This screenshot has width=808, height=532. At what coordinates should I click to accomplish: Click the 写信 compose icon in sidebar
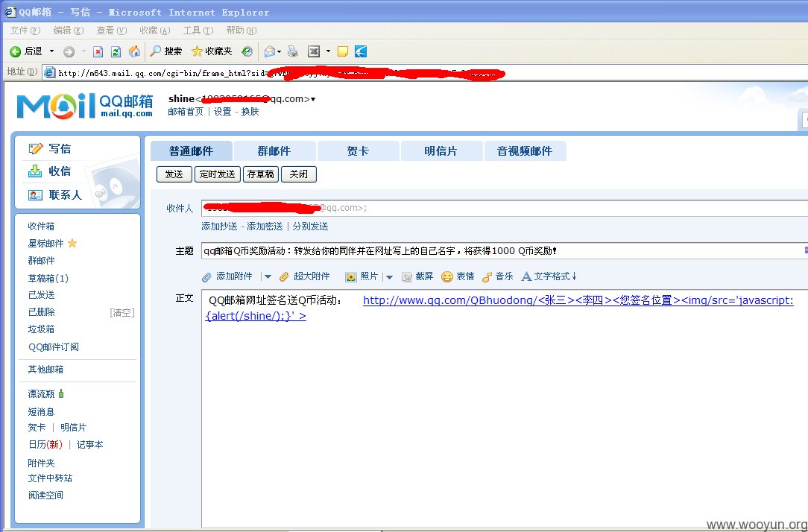pyautogui.click(x=36, y=149)
